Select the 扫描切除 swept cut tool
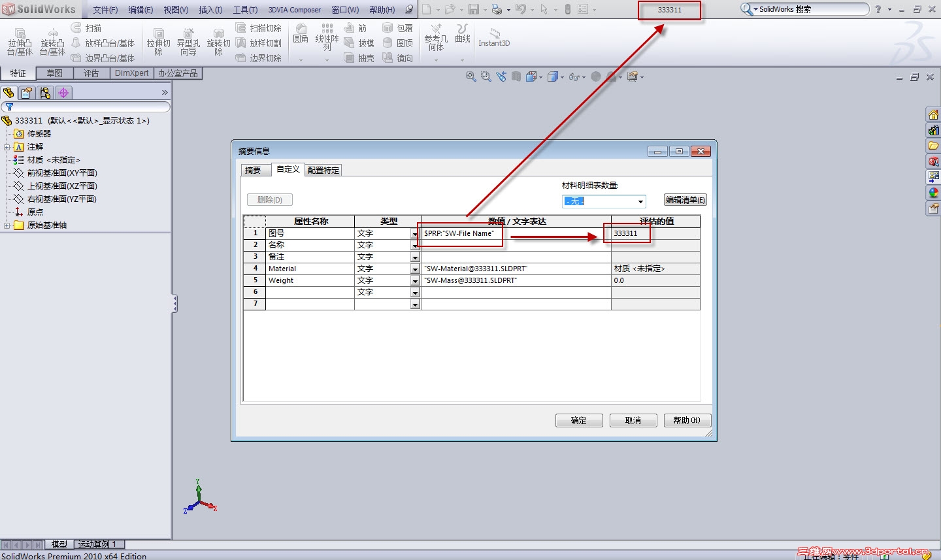941x560 pixels. pyautogui.click(x=258, y=28)
